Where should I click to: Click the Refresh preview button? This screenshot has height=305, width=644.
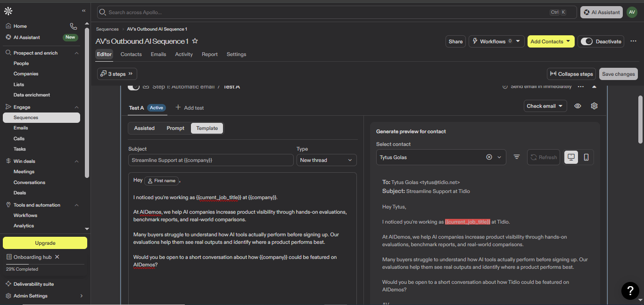544,157
